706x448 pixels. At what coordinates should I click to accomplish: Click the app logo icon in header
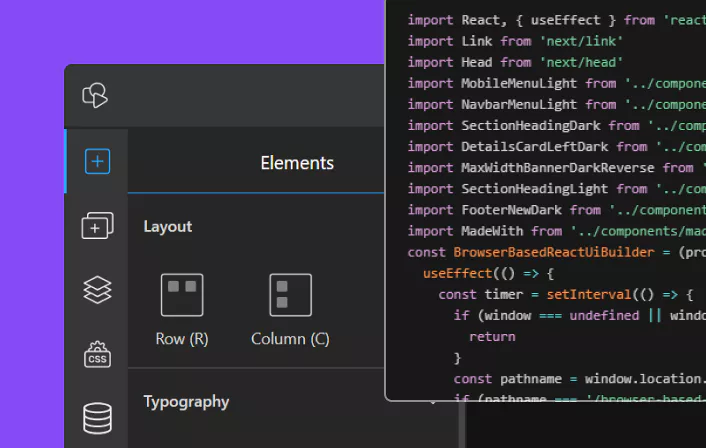(x=96, y=96)
